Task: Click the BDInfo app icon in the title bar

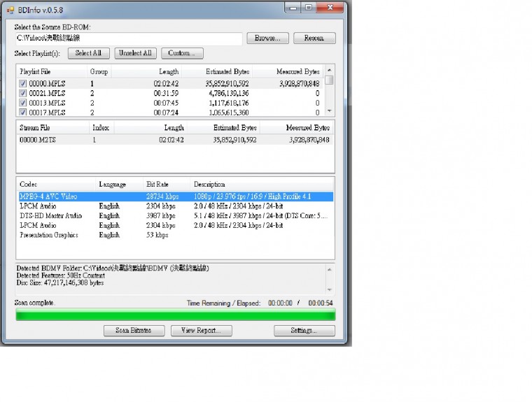Action: tap(10, 10)
